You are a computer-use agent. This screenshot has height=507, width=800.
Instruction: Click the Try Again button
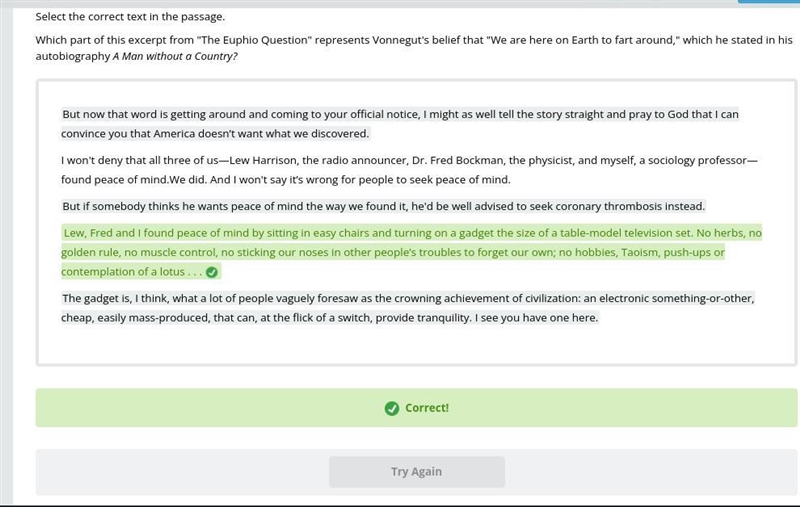417,472
